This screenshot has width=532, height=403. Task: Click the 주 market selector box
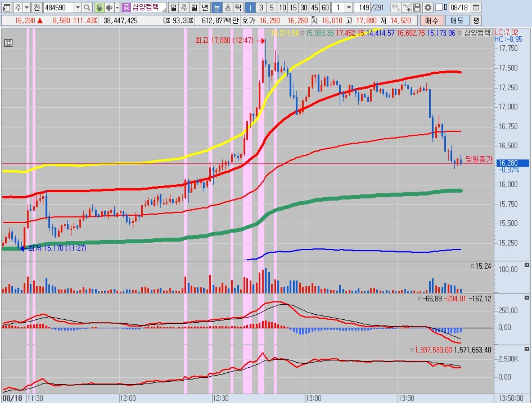pyautogui.click(x=18, y=7)
